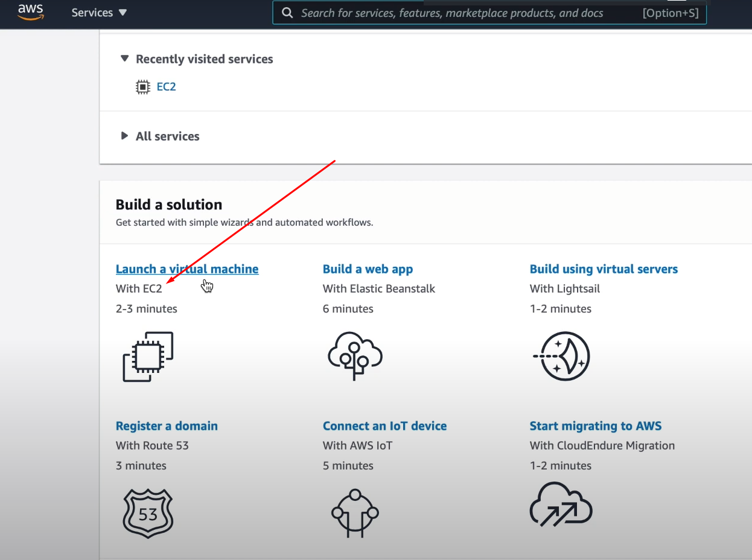Click the With Elastic Beanstalk text
The image size is (752, 560).
[x=379, y=288]
